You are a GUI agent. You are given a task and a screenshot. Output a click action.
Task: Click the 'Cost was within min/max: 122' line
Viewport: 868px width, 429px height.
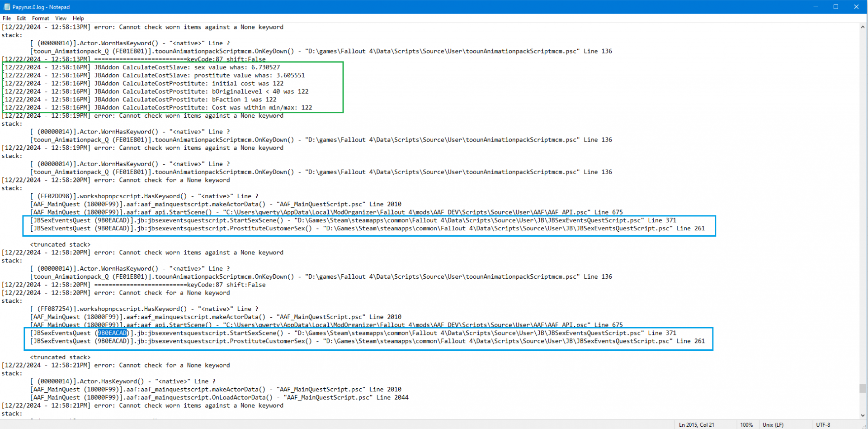tap(262, 108)
